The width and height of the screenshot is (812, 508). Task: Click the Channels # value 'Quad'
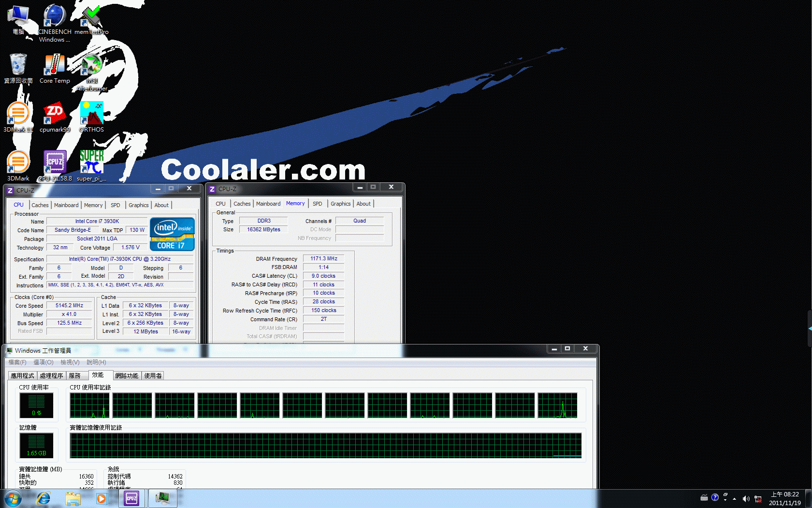360,221
